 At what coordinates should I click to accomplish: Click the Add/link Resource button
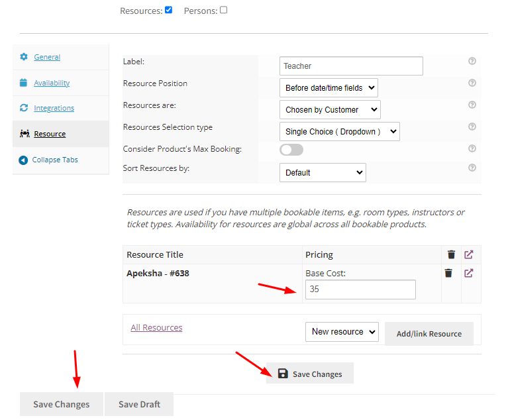(x=429, y=334)
